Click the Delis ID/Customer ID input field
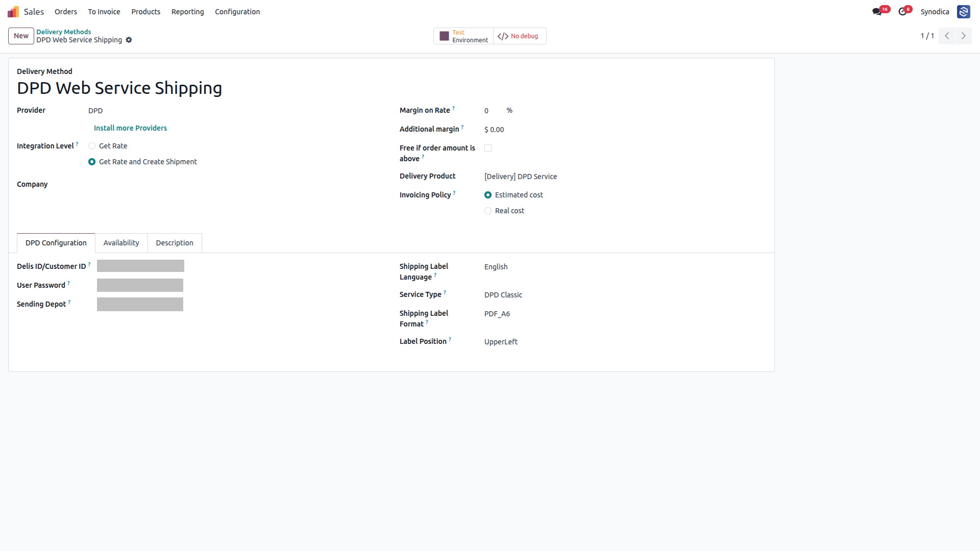980x551 pixels. (x=140, y=266)
